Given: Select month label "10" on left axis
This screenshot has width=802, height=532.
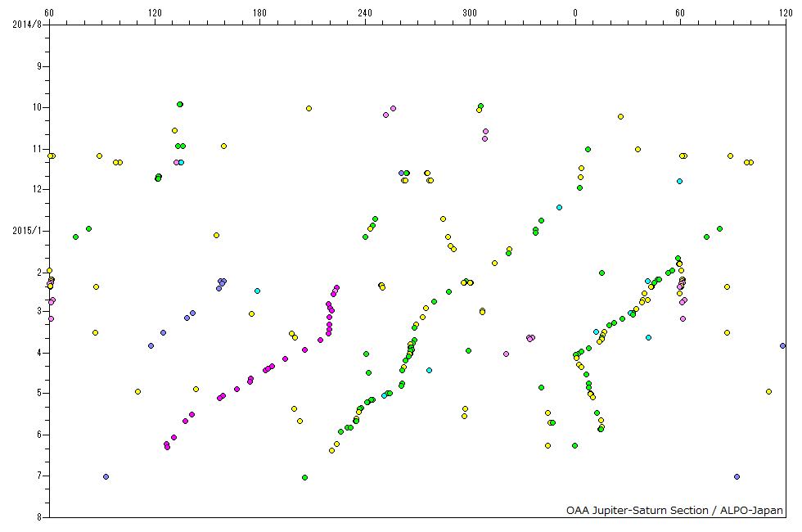Looking at the screenshot, I should (x=37, y=107).
